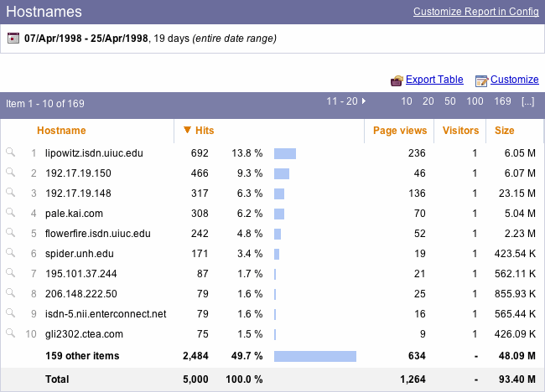Sort by the Page views column header
Image resolution: width=545 pixels, height=392 pixels.
(400, 131)
